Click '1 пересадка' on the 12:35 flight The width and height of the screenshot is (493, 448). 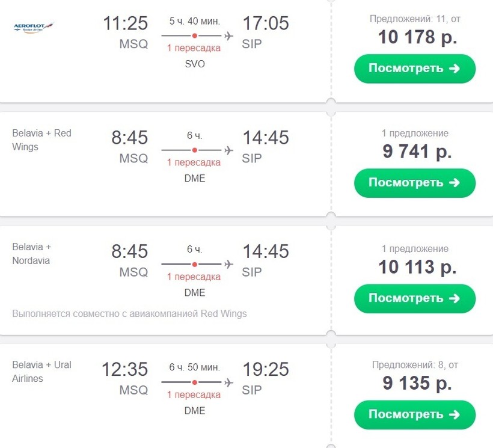(194, 394)
